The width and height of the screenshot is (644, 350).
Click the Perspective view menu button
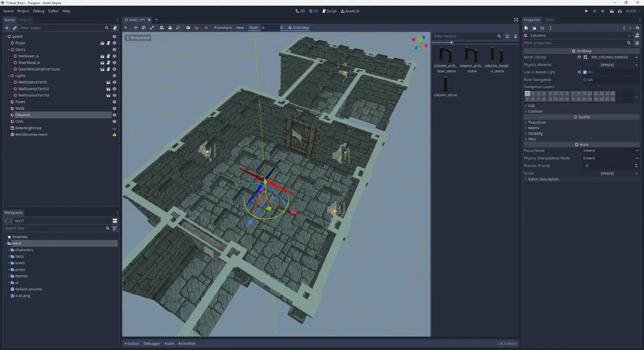point(138,38)
